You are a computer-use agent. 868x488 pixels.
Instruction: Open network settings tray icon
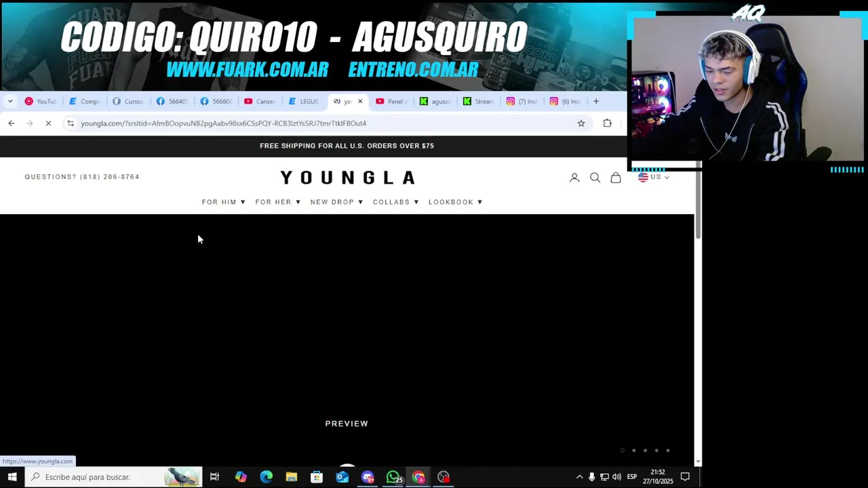coord(604,477)
